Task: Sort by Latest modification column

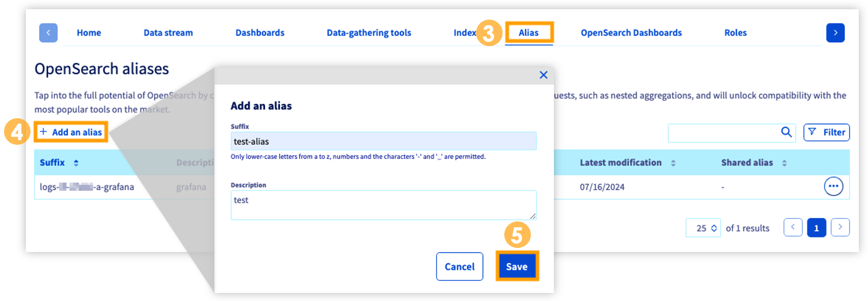Action: (673, 163)
